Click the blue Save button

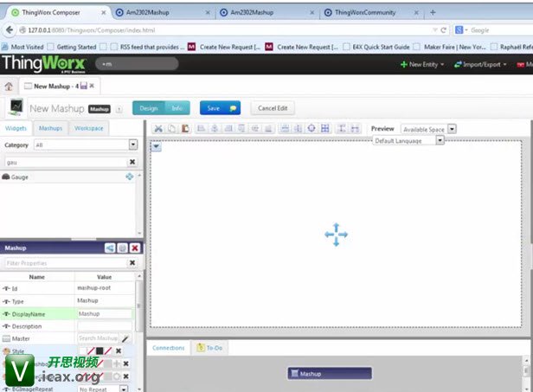click(x=220, y=108)
